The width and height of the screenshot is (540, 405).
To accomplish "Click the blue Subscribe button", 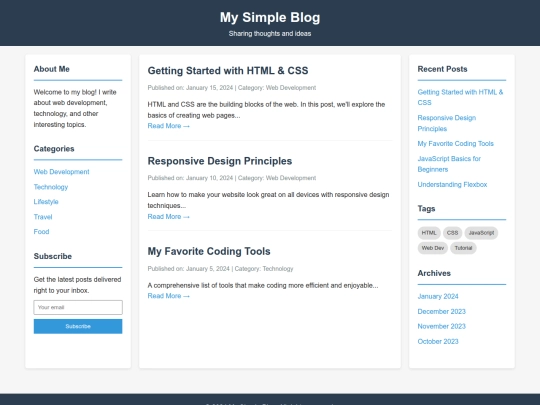I will pos(78,326).
